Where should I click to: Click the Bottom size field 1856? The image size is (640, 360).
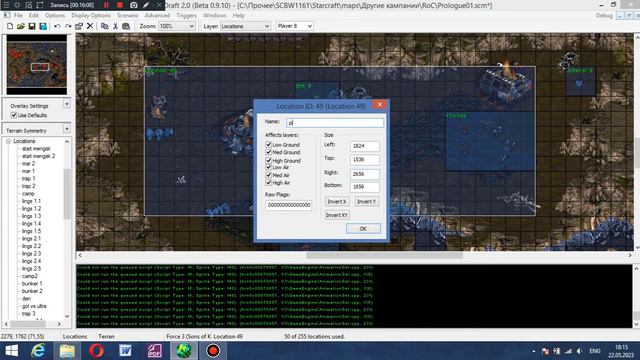tap(364, 187)
